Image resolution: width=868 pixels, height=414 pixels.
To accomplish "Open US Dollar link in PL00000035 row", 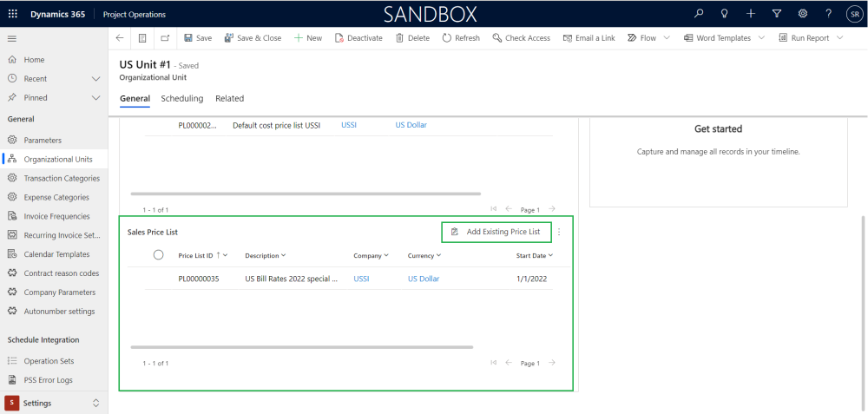I will coord(424,279).
